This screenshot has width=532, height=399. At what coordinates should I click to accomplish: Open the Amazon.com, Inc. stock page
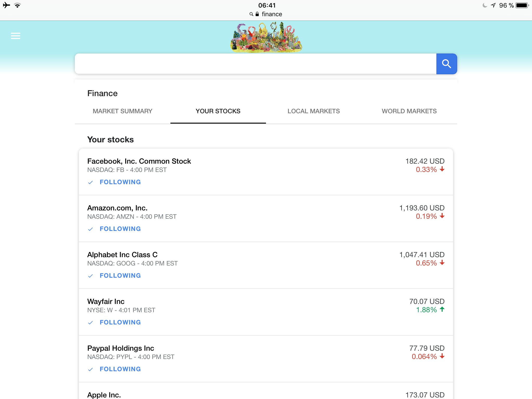tap(117, 208)
